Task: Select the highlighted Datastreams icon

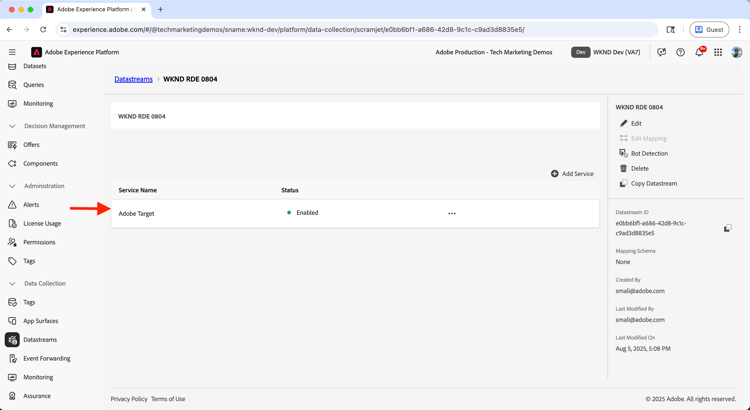Action: pos(12,340)
